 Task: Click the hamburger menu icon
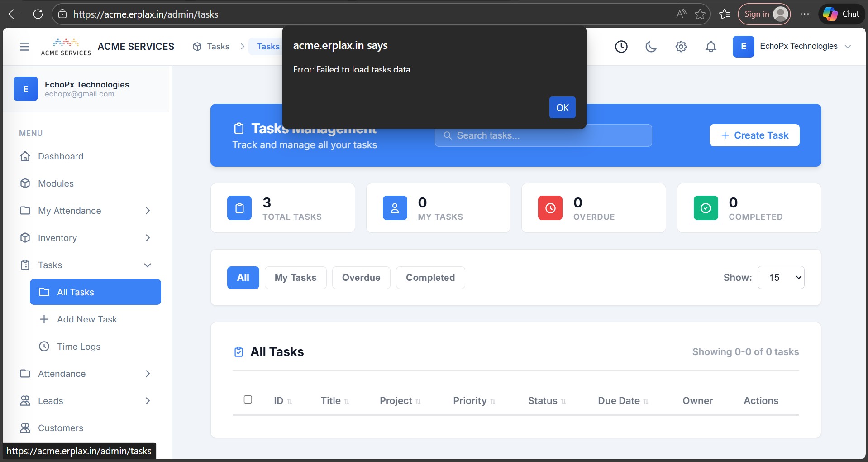pos(24,47)
